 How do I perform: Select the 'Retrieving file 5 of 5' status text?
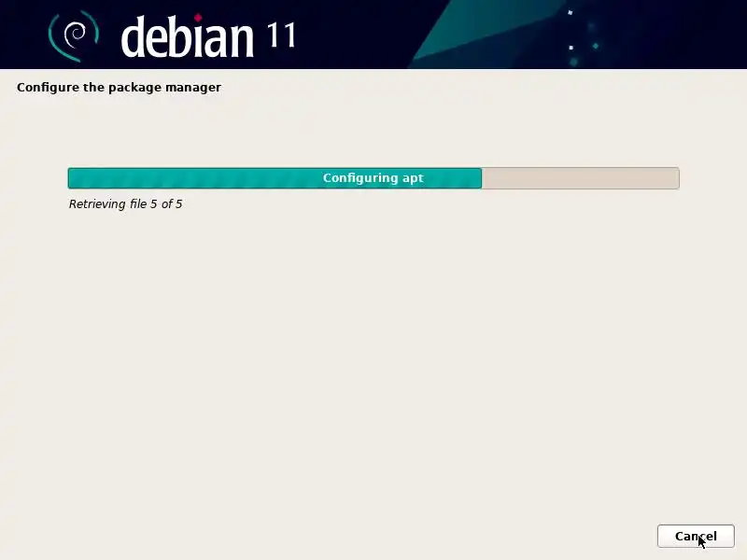125,204
